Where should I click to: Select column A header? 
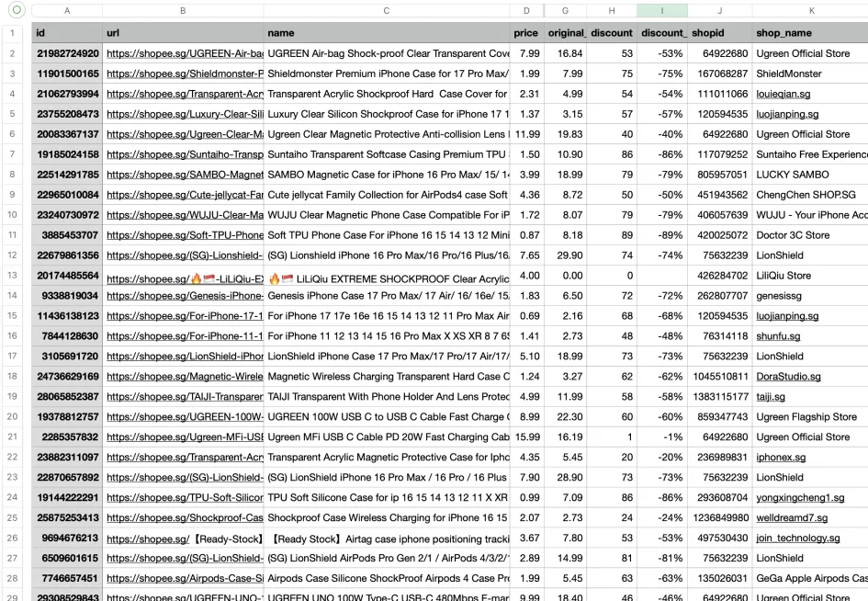tap(66, 11)
